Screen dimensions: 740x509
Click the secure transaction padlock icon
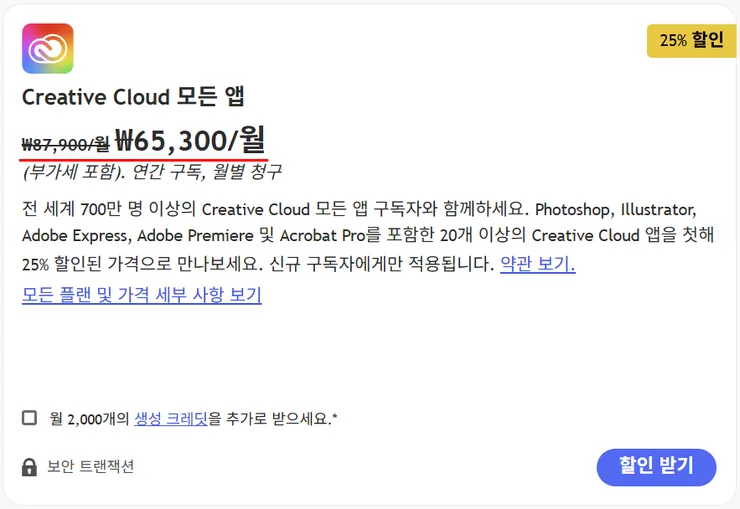coord(29,467)
